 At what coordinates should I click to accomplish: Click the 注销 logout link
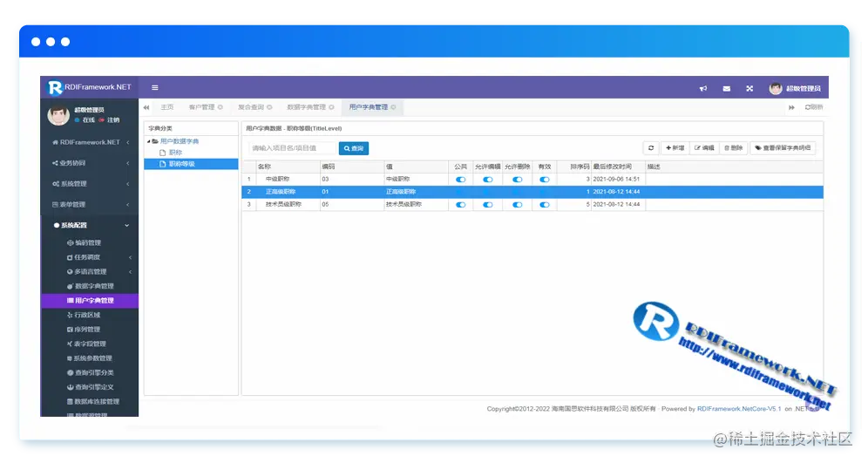[113, 120]
